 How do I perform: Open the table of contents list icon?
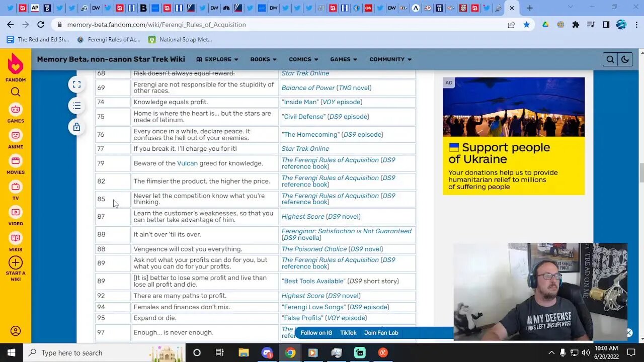click(76, 106)
